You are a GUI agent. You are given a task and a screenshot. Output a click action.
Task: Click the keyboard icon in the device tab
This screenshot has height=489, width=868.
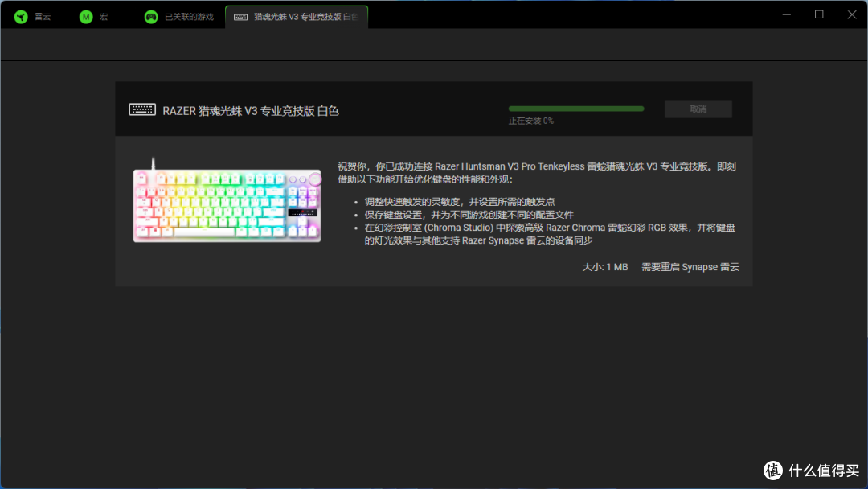point(241,17)
